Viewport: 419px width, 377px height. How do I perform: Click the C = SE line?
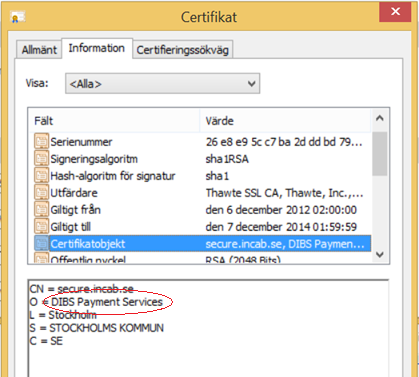tap(46, 341)
